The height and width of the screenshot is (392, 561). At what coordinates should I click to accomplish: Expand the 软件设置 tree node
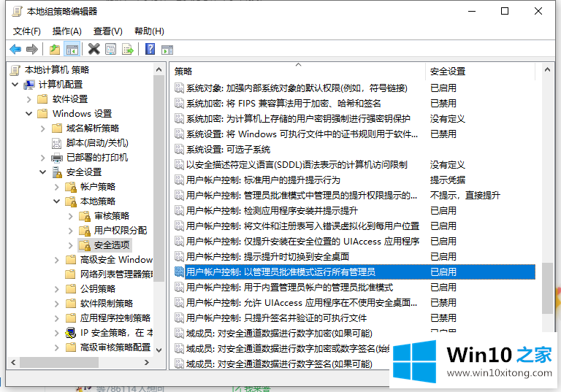coord(29,99)
